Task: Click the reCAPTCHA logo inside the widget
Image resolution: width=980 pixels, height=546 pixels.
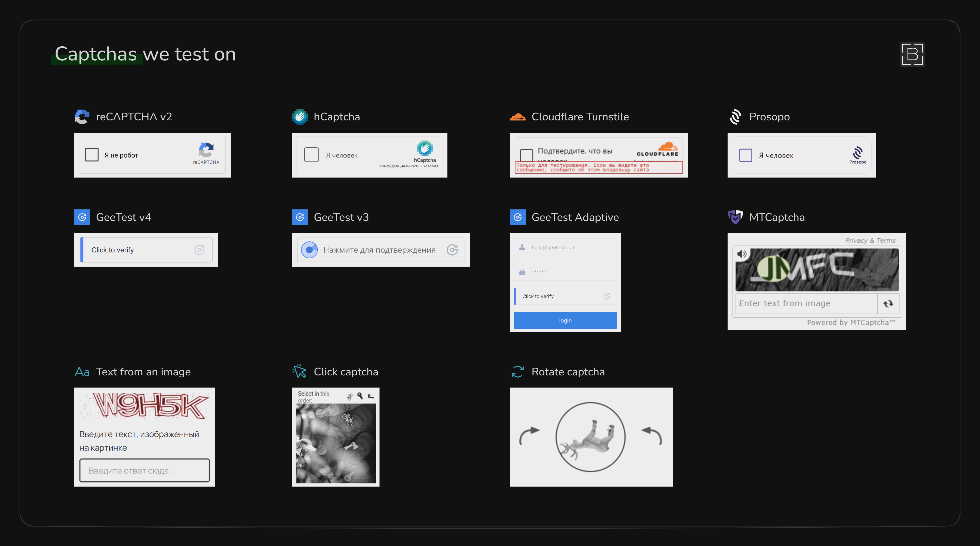Action: (x=206, y=150)
